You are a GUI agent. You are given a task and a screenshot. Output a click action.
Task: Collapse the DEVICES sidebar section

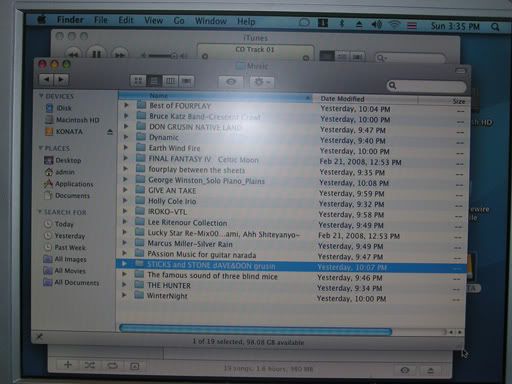(41, 96)
